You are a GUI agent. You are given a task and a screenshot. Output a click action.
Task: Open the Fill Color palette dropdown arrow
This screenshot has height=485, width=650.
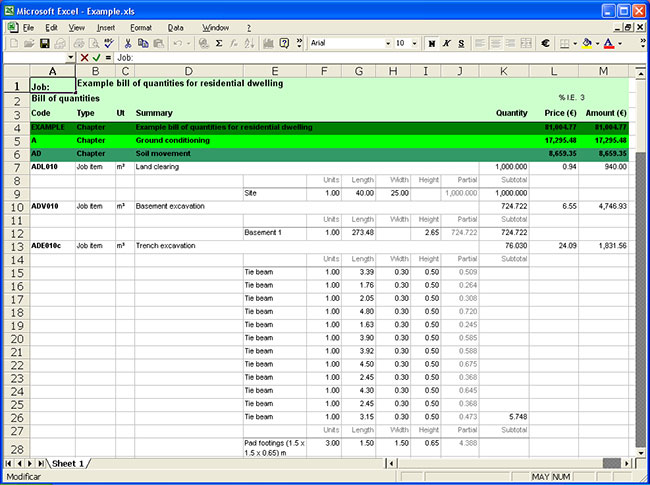pos(597,43)
